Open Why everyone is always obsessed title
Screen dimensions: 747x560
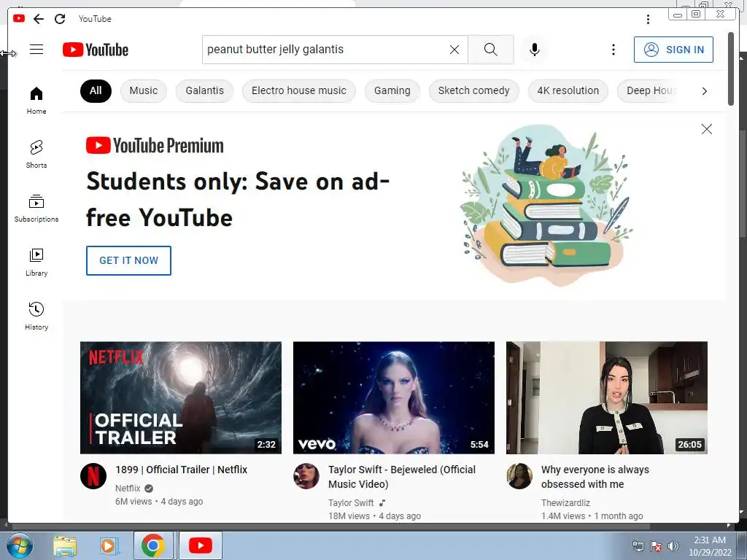click(595, 477)
